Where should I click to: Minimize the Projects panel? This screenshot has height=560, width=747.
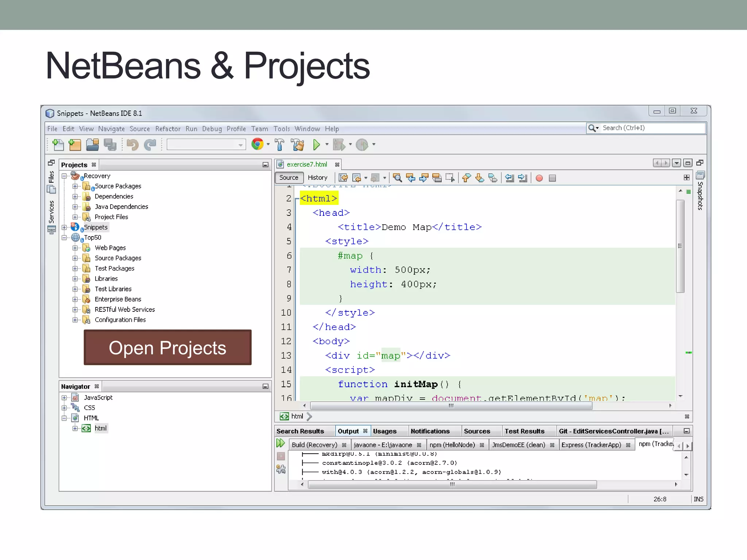tap(266, 165)
